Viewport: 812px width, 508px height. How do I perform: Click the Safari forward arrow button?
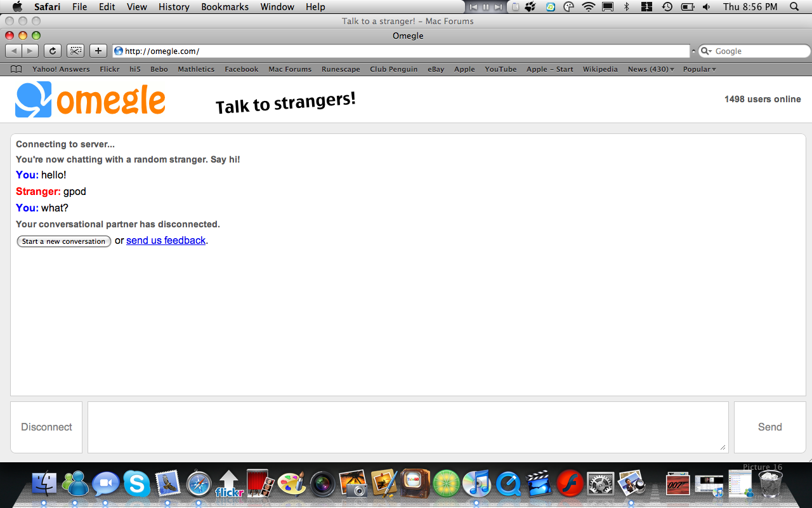[30, 51]
